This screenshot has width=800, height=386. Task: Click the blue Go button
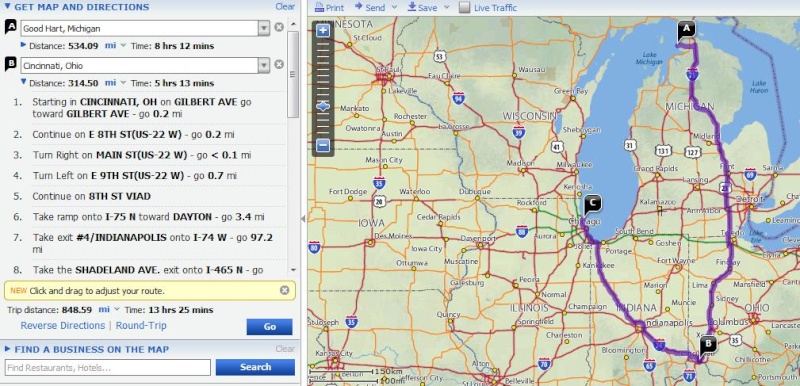(x=269, y=327)
